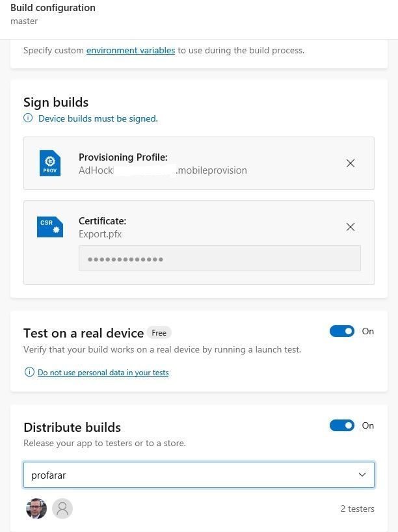Click info icon beside personal data notice
The width and height of the screenshot is (398, 532).
click(29, 372)
